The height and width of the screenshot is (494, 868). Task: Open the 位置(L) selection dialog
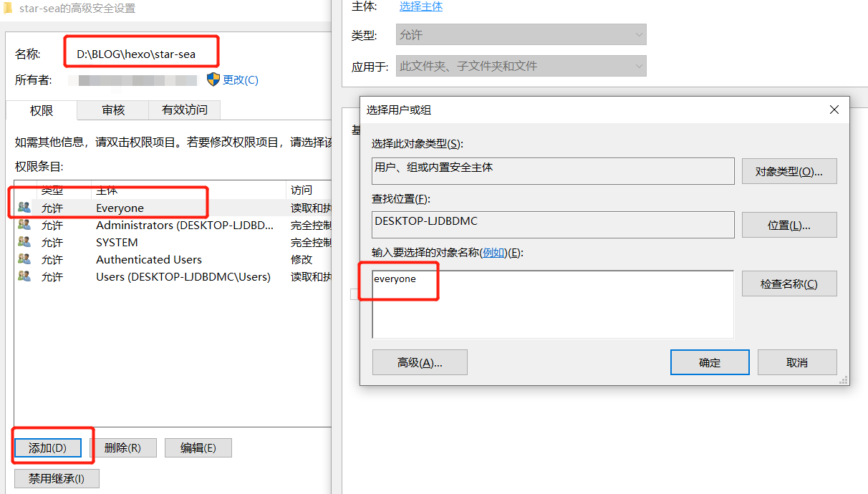(789, 224)
